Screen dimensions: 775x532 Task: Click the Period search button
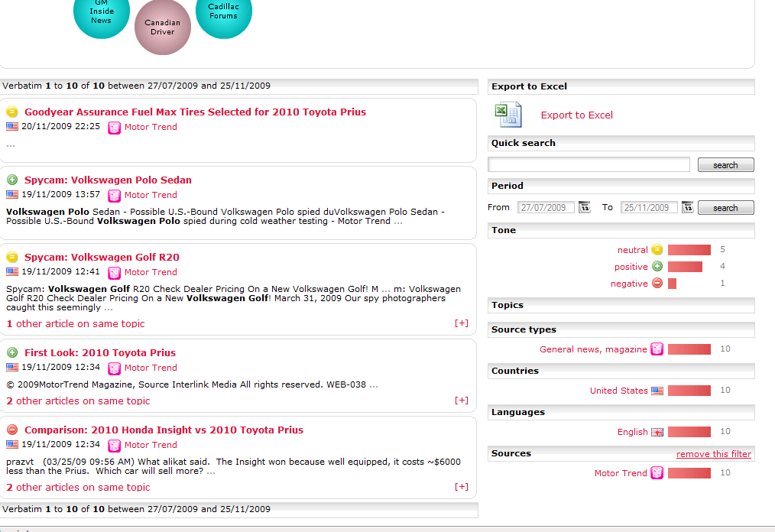pyautogui.click(x=725, y=208)
